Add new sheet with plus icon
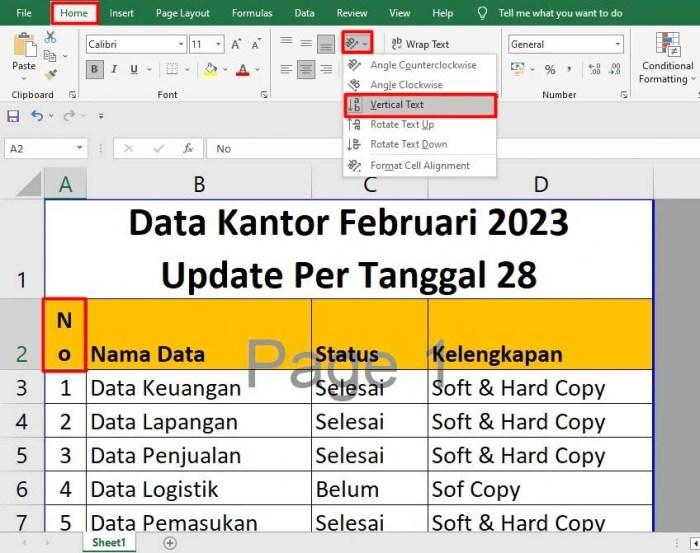 point(170,543)
